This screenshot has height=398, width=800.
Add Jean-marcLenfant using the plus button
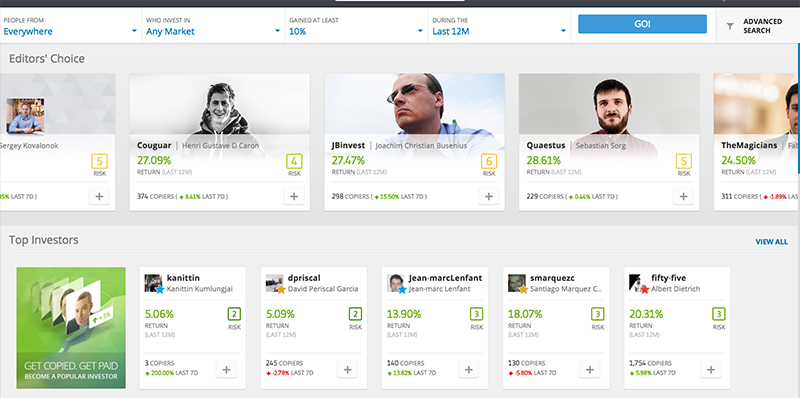coord(468,369)
